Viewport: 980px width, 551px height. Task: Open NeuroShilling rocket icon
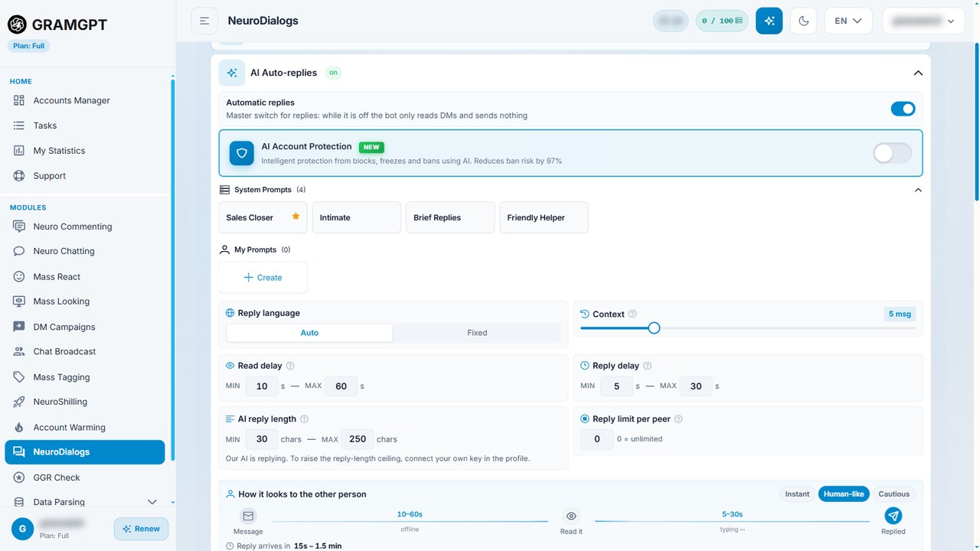tap(19, 402)
